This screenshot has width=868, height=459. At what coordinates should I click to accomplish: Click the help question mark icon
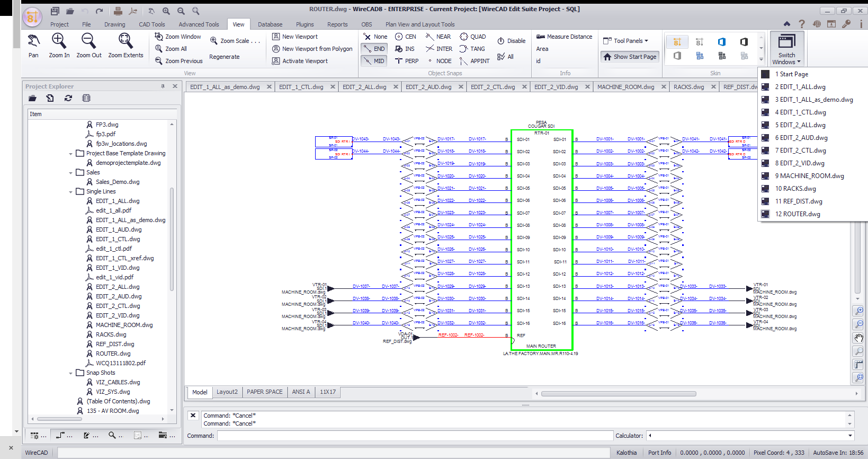click(802, 24)
